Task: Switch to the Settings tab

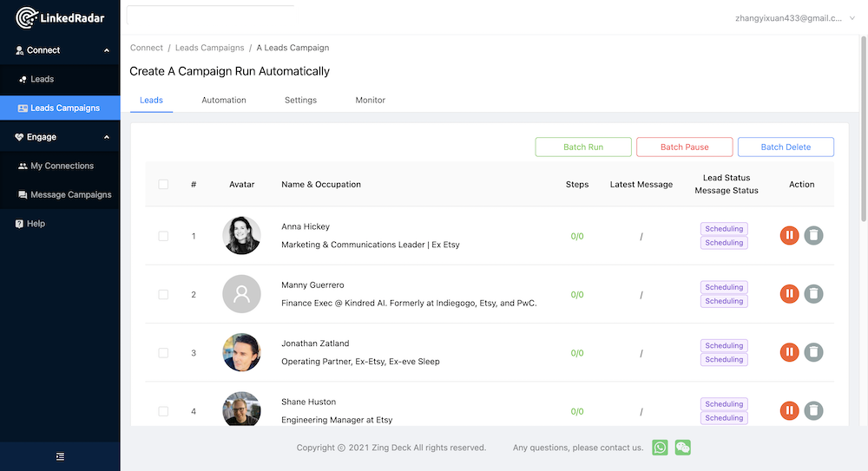Action: click(x=300, y=100)
